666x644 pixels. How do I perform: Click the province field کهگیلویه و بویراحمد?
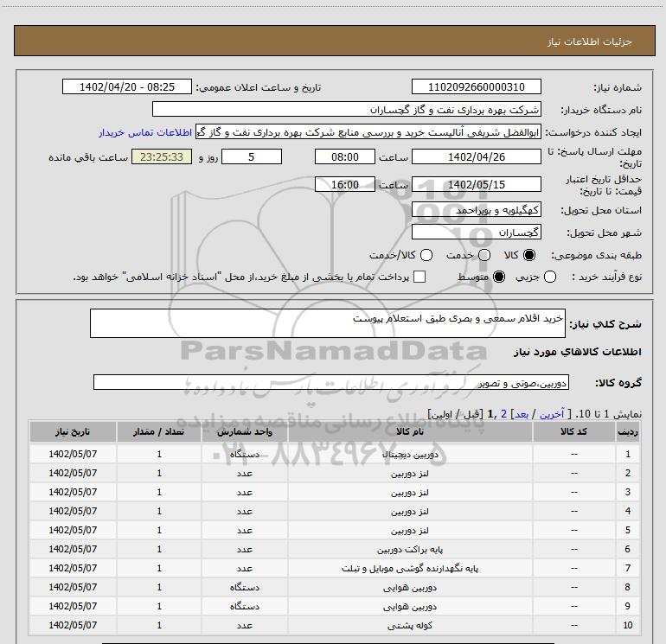pos(476,210)
